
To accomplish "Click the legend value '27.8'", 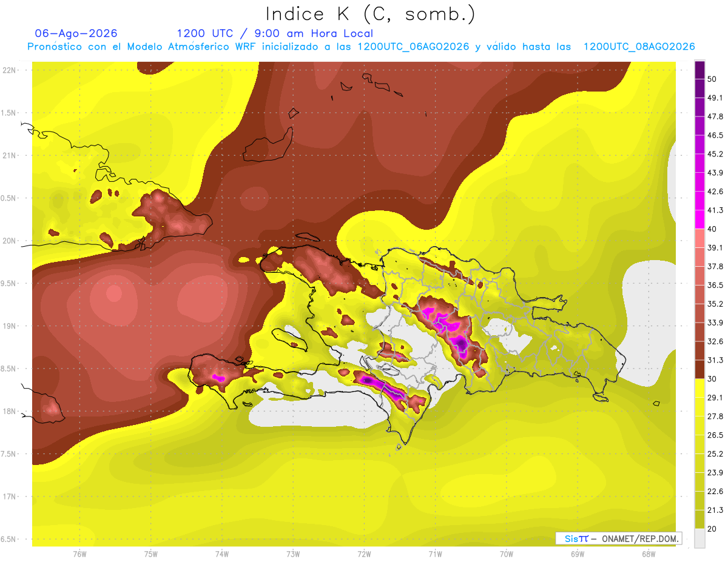I will (715, 416).
